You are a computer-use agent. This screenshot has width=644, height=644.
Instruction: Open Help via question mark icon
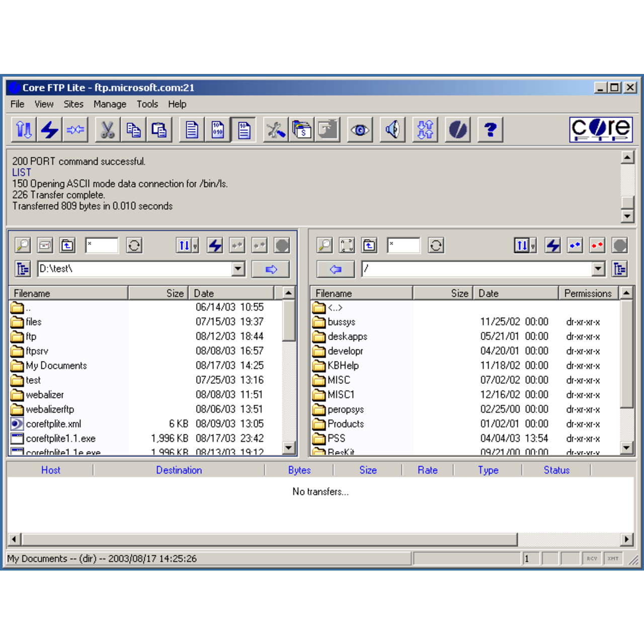click(491, 130)
